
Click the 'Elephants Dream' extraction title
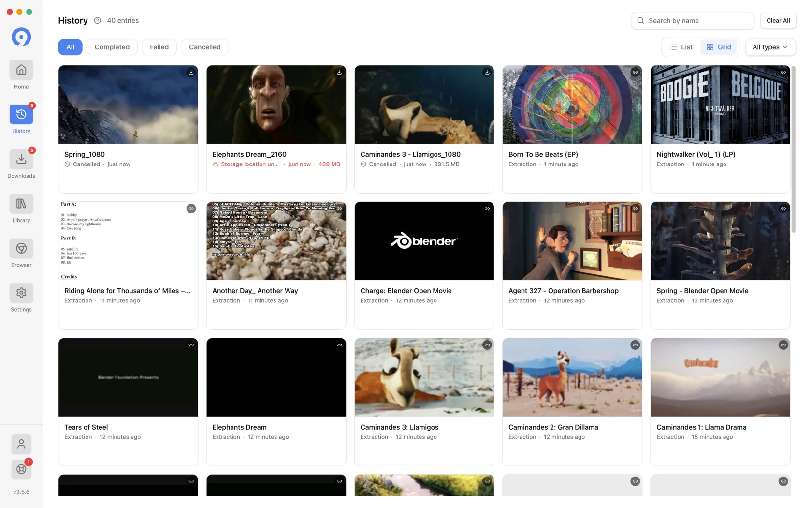coord(239,427)
